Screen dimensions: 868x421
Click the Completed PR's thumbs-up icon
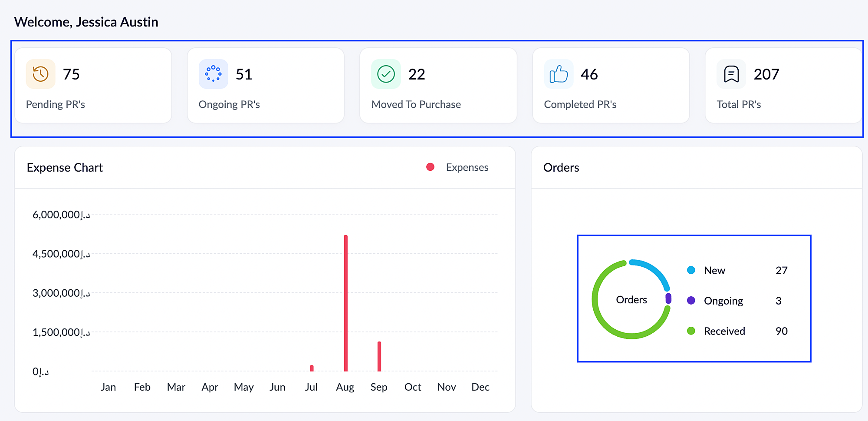[559, 74]
